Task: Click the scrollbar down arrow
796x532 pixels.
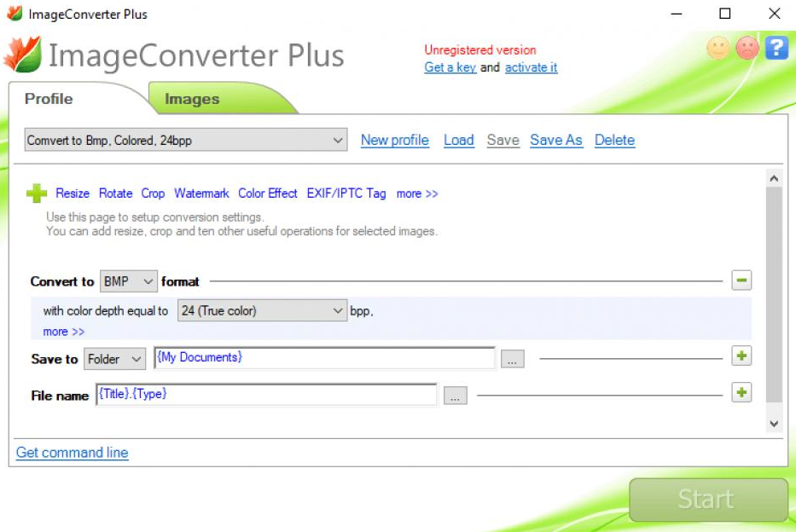Action: [x=774, y=424]
